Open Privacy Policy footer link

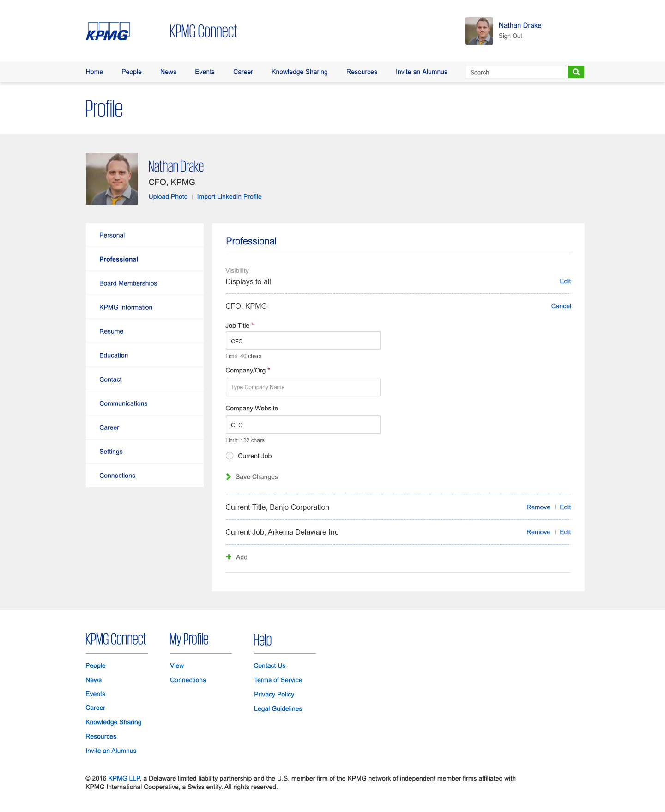pos(274,694)
